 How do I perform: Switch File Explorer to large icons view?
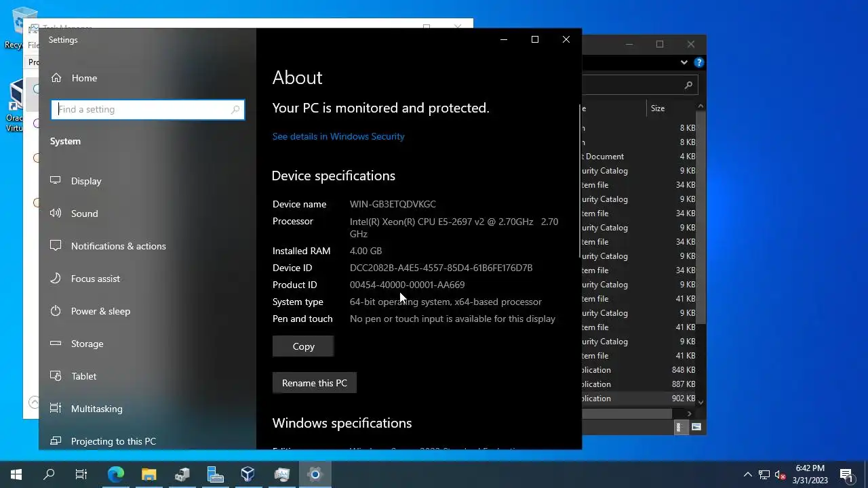pos(696,427)
